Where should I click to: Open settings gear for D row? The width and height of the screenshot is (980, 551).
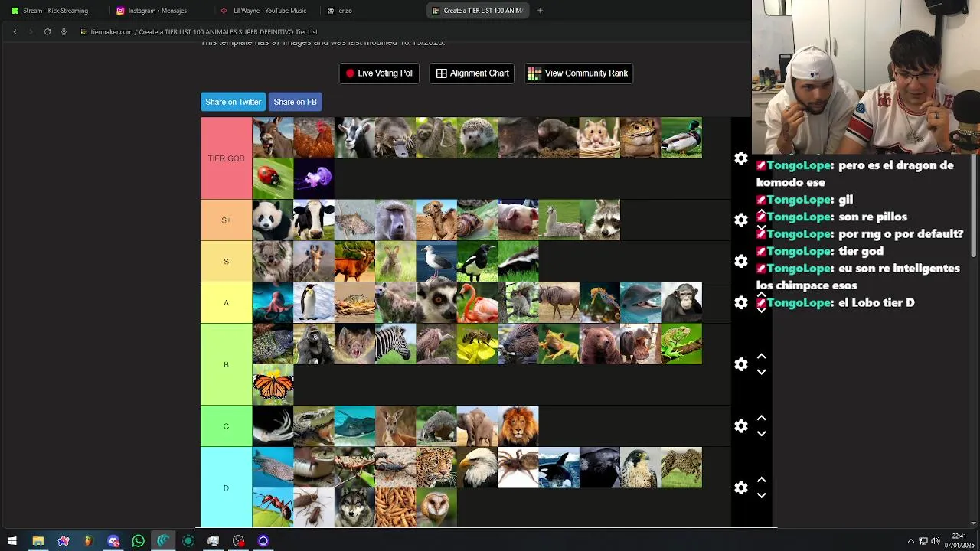740,488
